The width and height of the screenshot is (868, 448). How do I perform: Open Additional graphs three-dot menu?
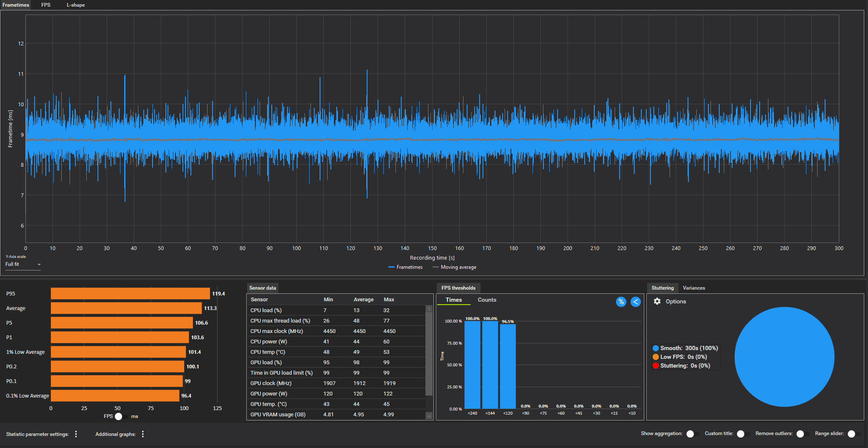coord(143,434)
